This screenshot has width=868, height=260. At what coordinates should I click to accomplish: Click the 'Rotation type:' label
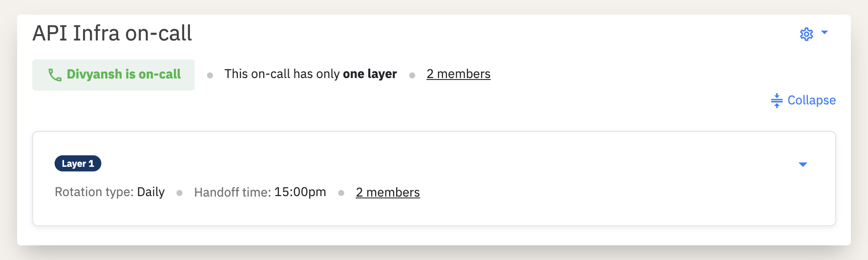(x=94, y=192)
